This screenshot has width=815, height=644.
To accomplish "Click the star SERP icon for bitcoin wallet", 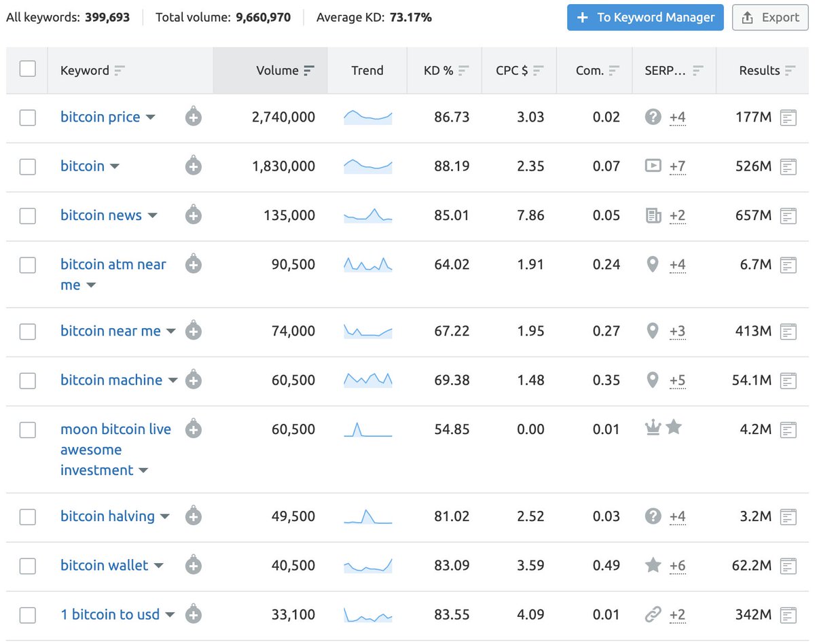I will click(x=653, y=565).
